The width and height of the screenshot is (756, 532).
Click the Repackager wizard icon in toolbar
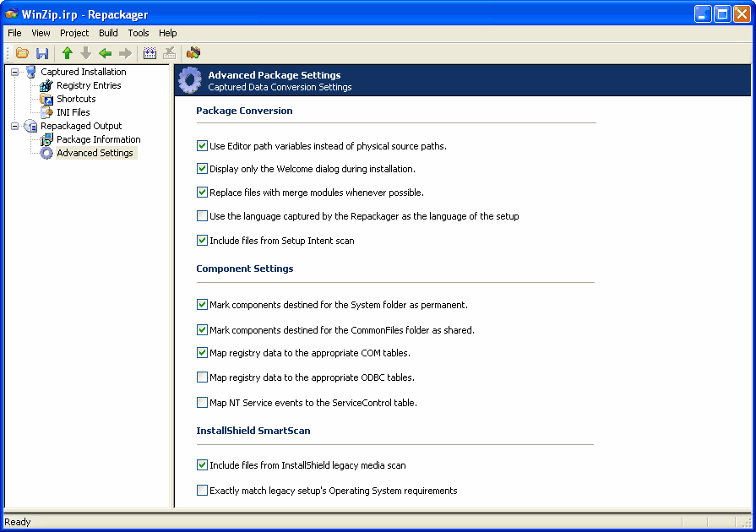[x=193, y=53]
